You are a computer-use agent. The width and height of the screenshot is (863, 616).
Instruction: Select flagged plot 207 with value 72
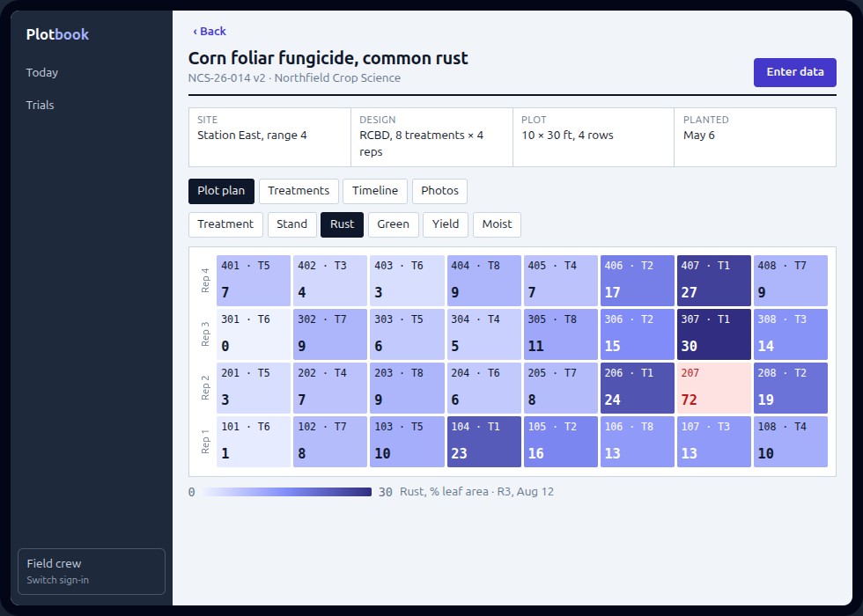(x=714, y=388)
